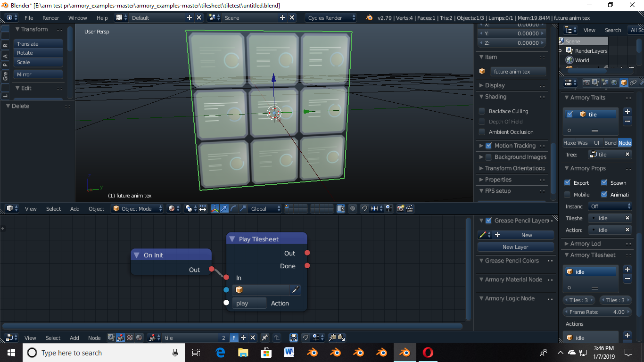Click the New Layer button

(515, 247)
